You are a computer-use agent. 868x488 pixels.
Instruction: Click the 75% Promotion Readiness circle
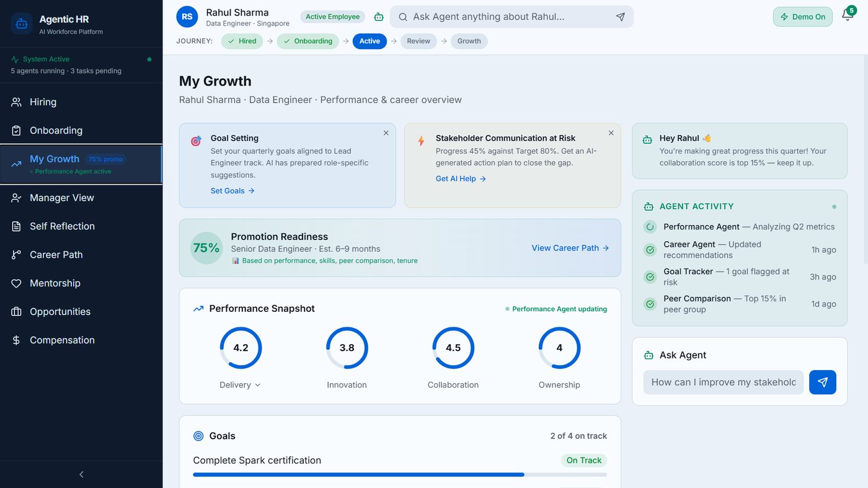[206, 248]
